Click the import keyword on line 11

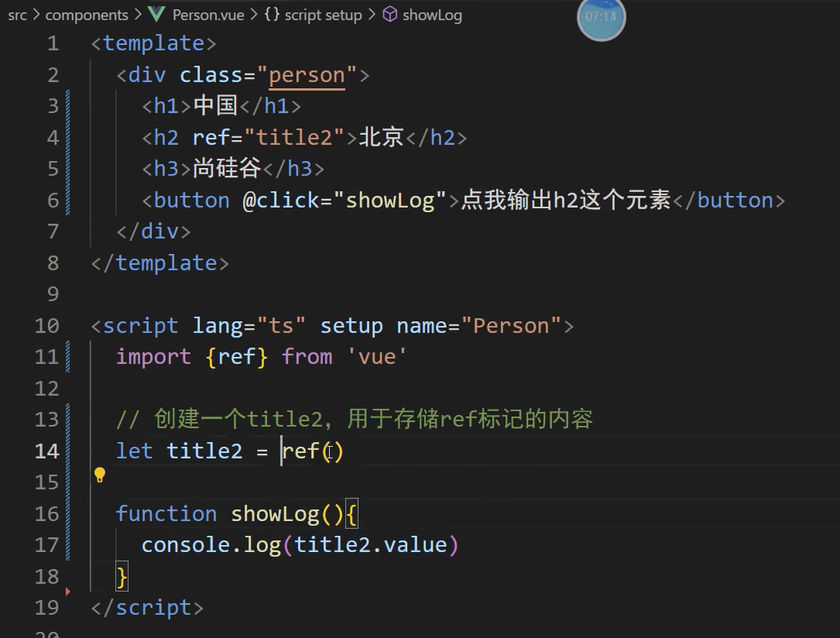point(154,357)
